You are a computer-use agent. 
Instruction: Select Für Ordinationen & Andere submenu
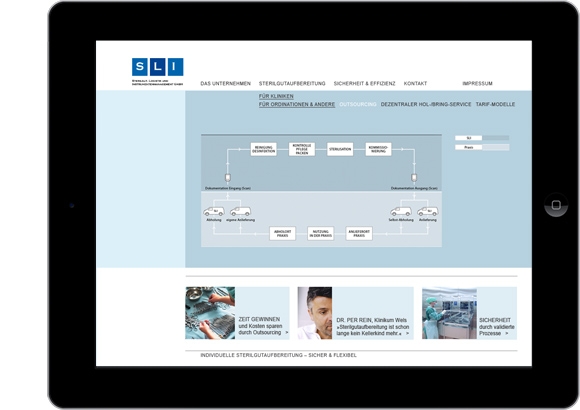pyautogui.click(x=297, y=104)
